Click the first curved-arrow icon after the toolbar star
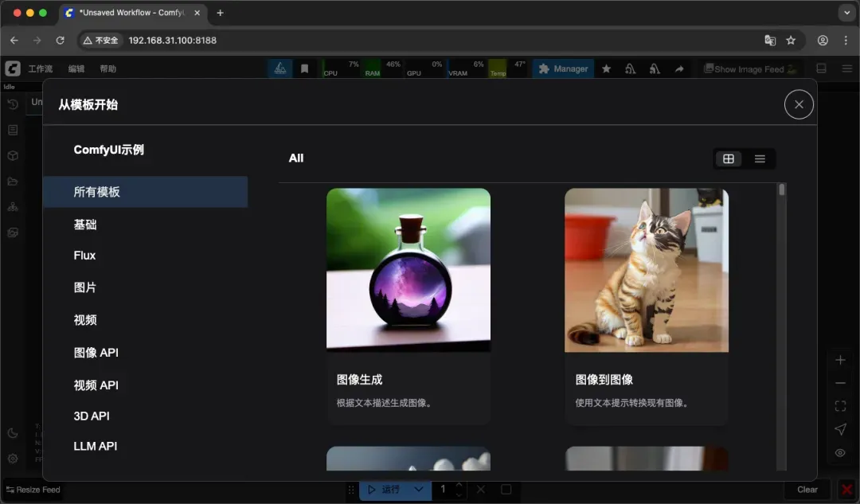The image size is (860, 504). tap(630, 68)
